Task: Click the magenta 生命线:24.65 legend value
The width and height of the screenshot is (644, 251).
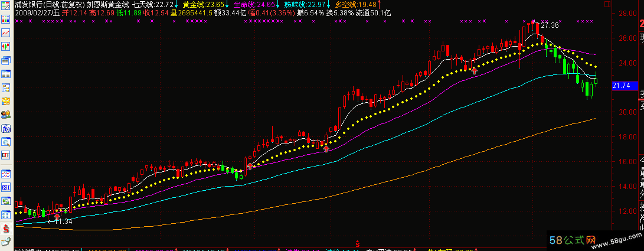Action: tap(254, 5)
